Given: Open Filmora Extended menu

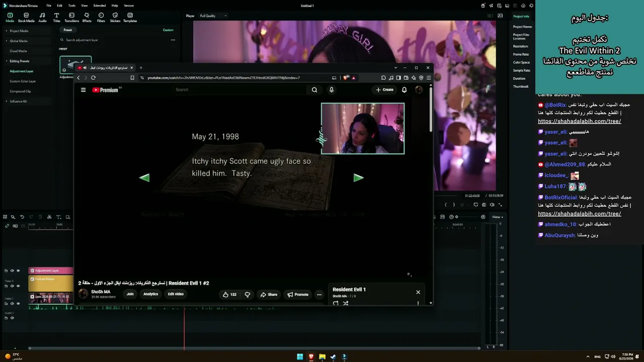Looking at the screenshot, I should (x=100, y=6).
